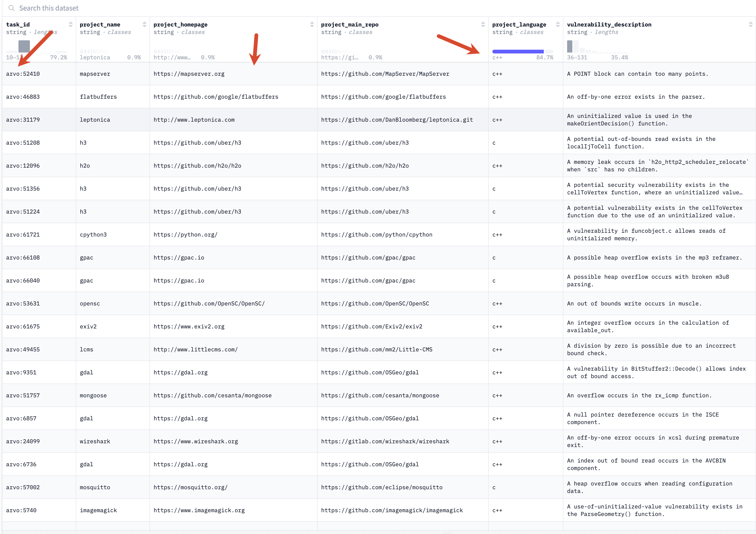Click the blue c++ 84.7% language bar
This screenshot has height=534, width=756.
point(518,51)
